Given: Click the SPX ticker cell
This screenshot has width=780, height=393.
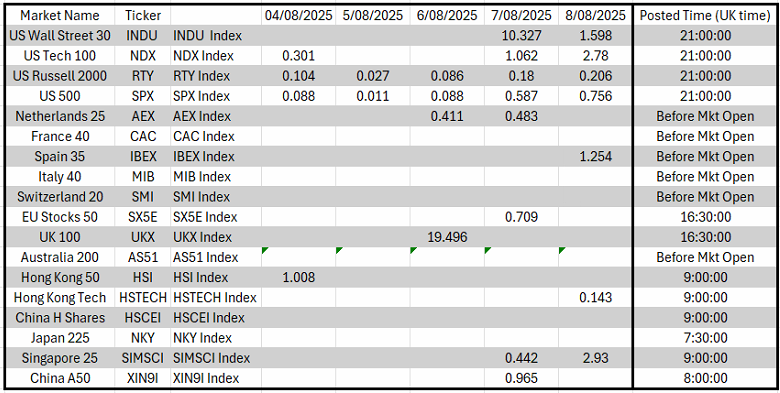Looking at the screenshot, I should pyautogui.click(x=143, y=96).
